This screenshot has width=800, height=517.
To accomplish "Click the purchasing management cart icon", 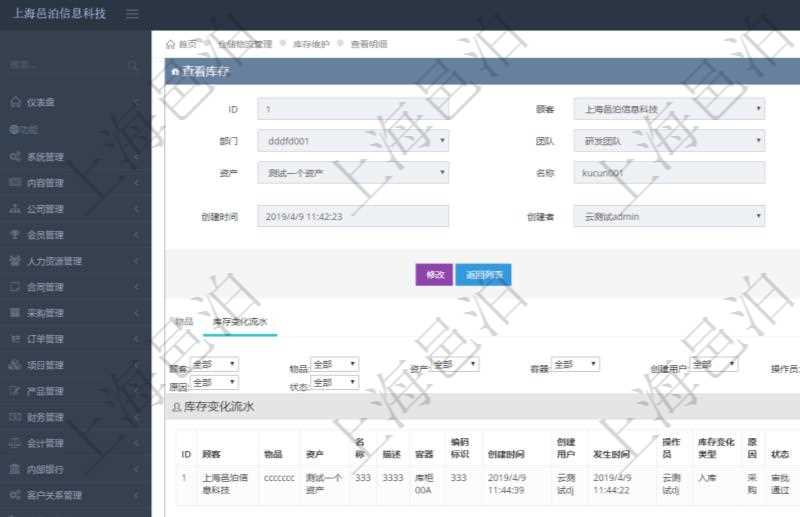I will [15, 313].
